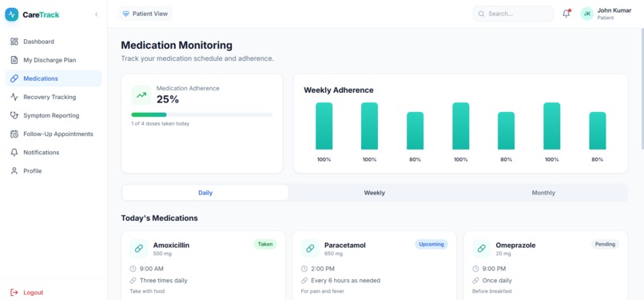Click the Taken status badge on Amoxicillin
This screenshot has width=644, height=300.
(265, 244)
